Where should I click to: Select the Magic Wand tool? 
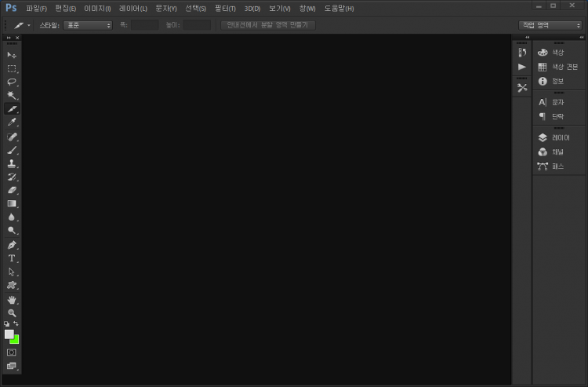point(12,95)
